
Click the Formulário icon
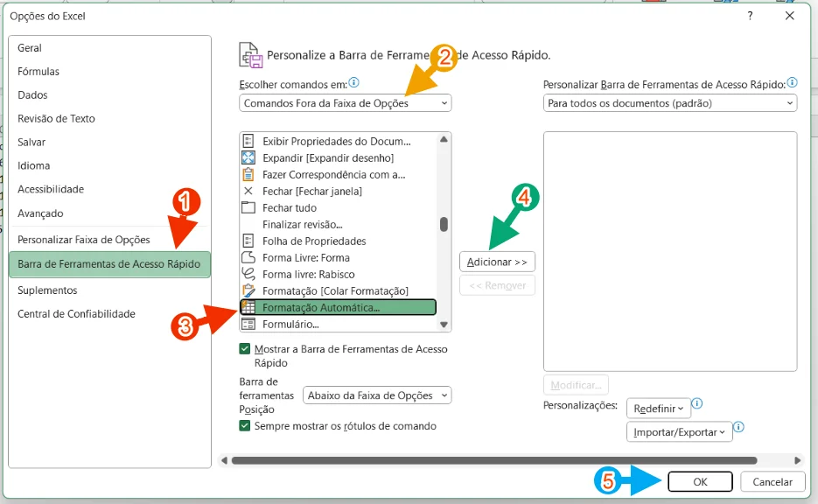click(x=248, y=324)
